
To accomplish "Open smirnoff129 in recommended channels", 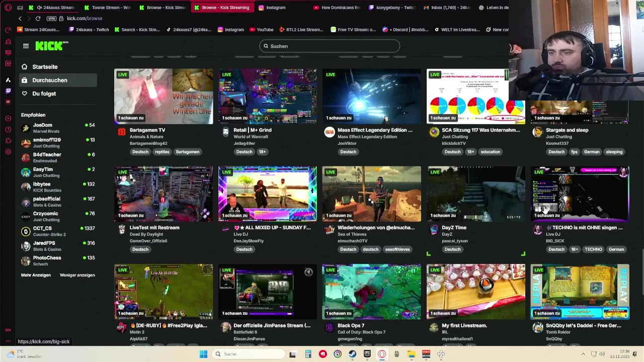I will click(58, 143).
